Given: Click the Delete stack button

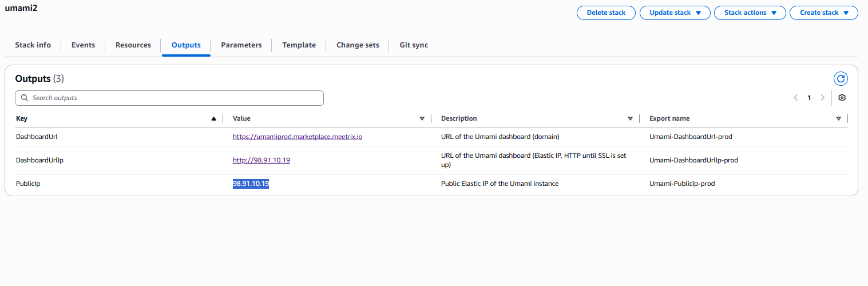Looking at the screenshot, I should tap(607, 13).
